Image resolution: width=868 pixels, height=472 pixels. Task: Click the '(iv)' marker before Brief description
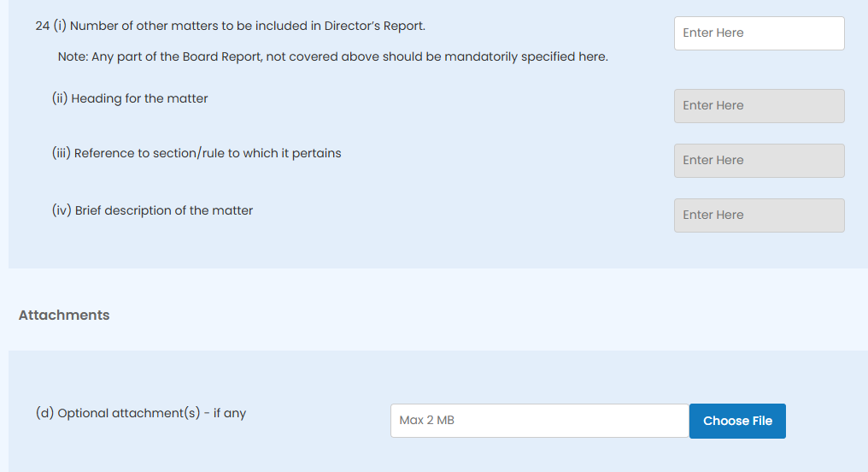coord(62,211)
